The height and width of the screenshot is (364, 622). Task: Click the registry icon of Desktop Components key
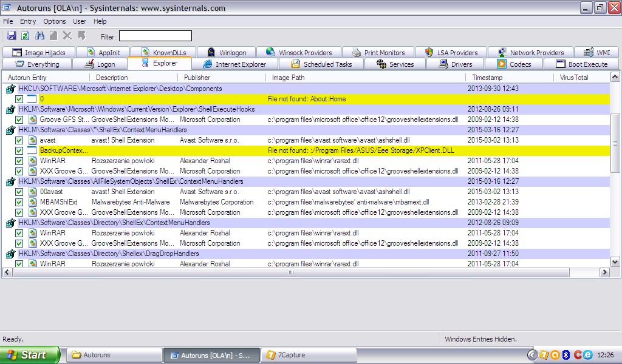click(x=11, y=89)
